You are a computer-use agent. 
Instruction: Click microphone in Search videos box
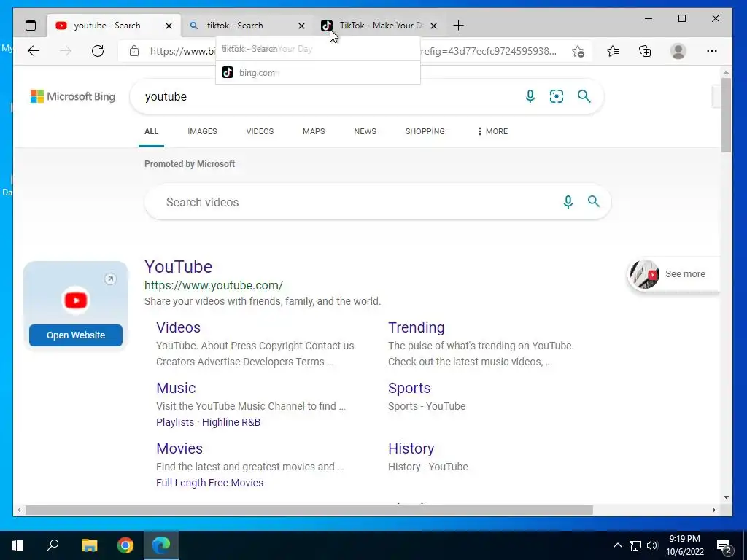[x=568, y=202]
